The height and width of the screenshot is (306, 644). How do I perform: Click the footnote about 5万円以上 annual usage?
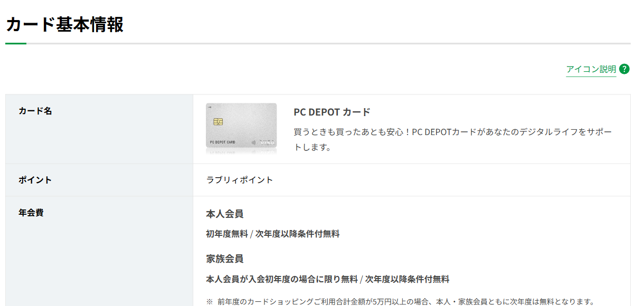[x=401, y=302]
